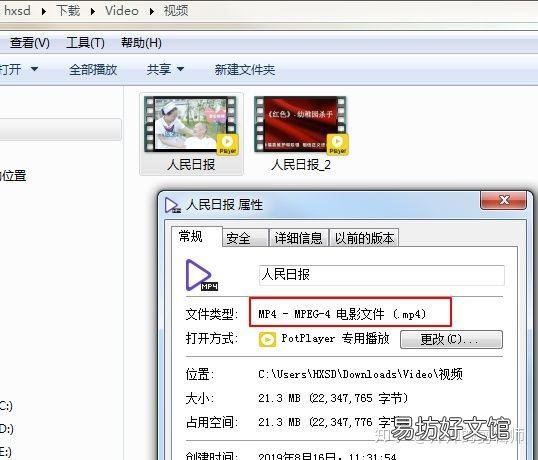Click Video in the address breadcrumb

pos(121,11)
